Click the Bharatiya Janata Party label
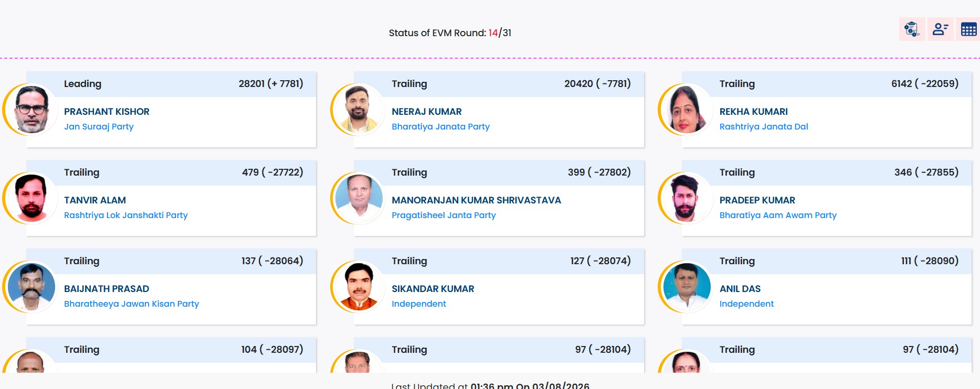Viewport: 980px width, 389px height. (x=440, y=127)
